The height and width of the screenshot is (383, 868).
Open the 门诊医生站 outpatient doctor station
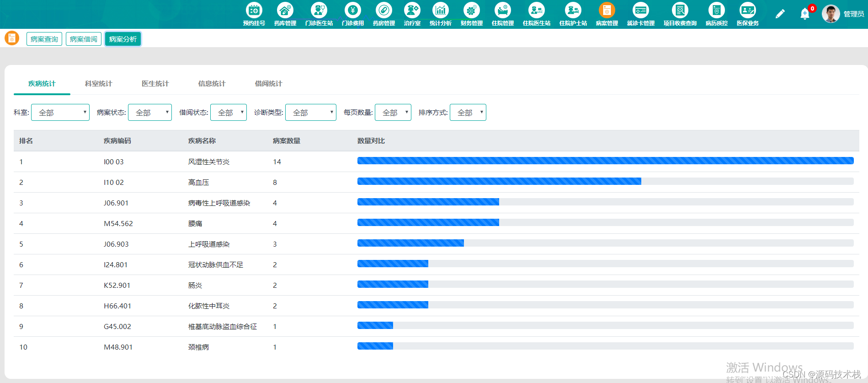[x=319, y=14]
